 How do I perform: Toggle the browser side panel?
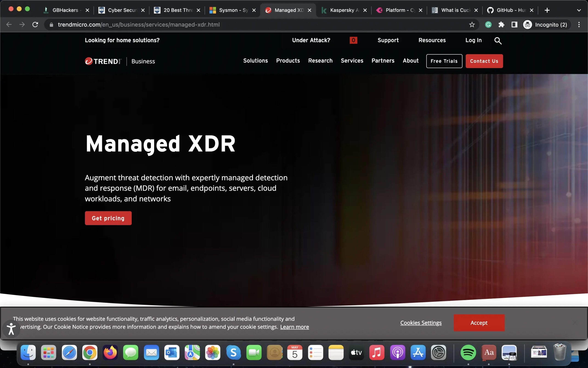click(x=514, y=25)
